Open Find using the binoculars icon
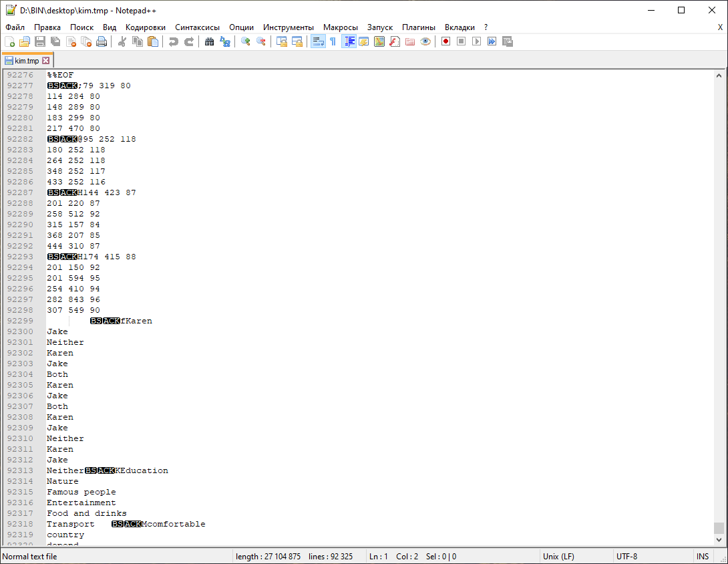Viewport: 728px width, 564px height. pos(210,42)
